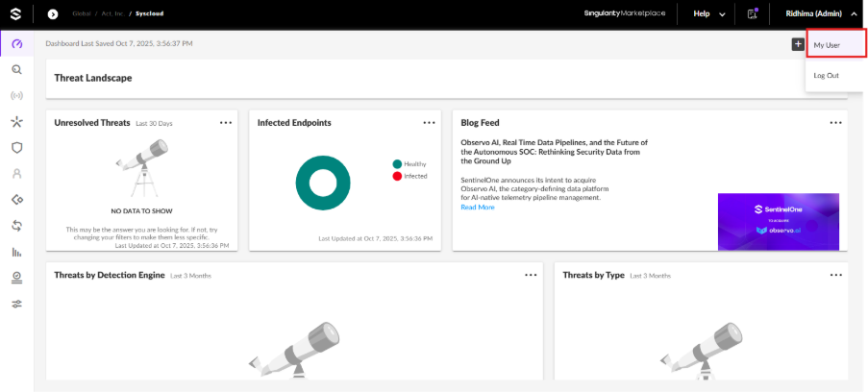Click the Infected red legend swatch

(x=397, y=176)
